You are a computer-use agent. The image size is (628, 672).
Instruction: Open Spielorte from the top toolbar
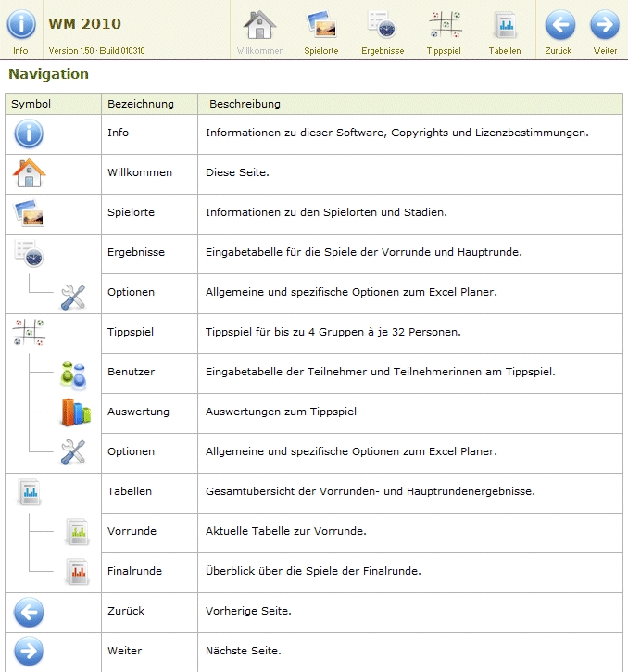click(x=320, y=25)
